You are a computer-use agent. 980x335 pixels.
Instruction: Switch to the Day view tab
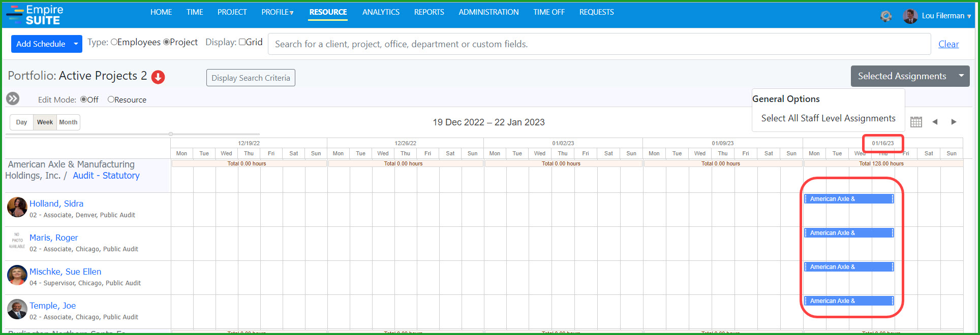coord(21,122)
